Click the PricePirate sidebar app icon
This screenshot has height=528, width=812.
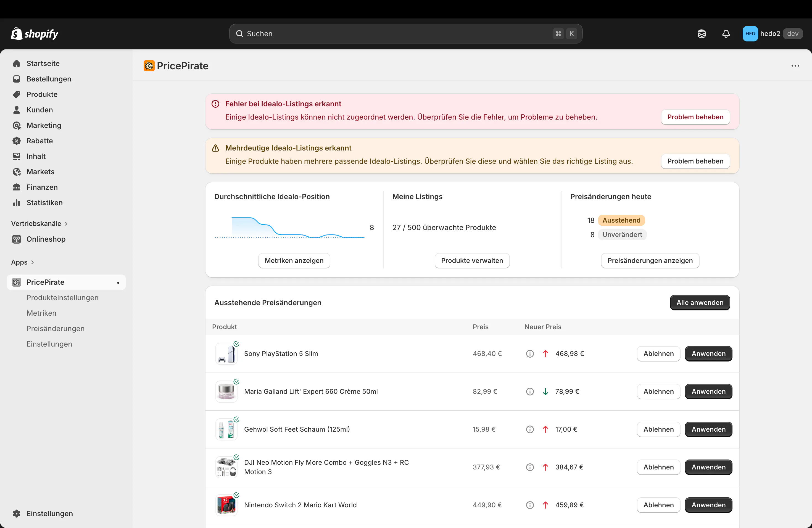coord(16,282)
